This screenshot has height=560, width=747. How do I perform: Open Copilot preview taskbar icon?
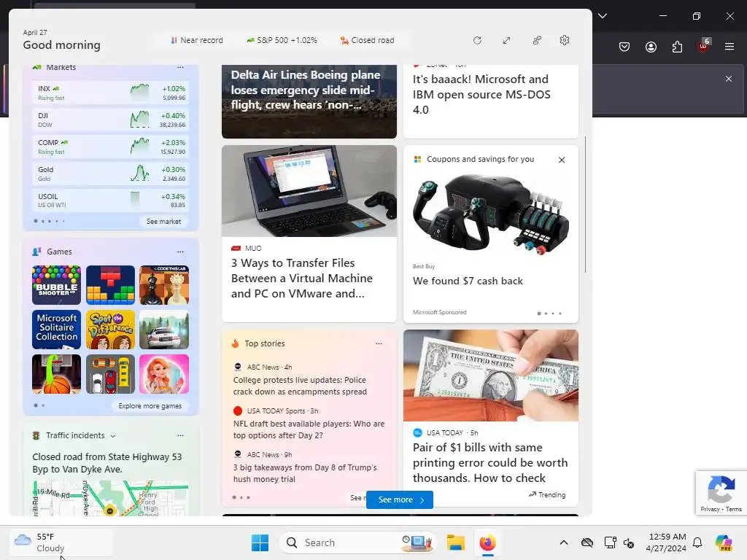point(723,542)
